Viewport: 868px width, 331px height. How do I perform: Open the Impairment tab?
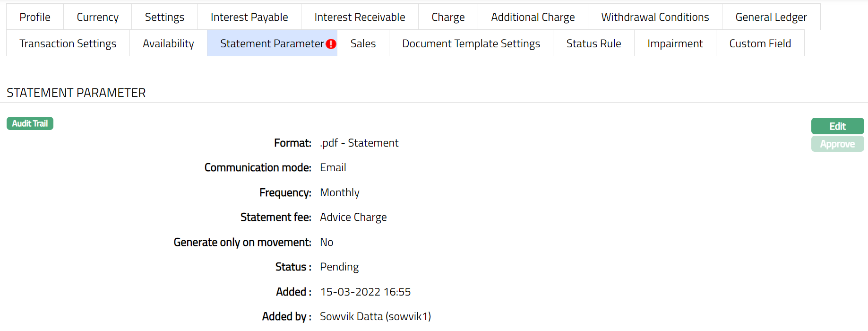point(675,44)
